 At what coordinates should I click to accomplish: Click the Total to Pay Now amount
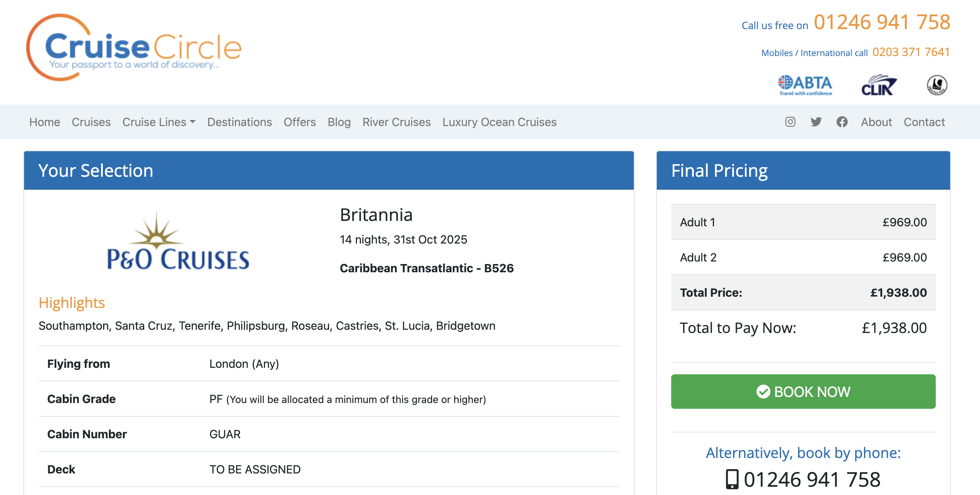(x=894, y=328)
